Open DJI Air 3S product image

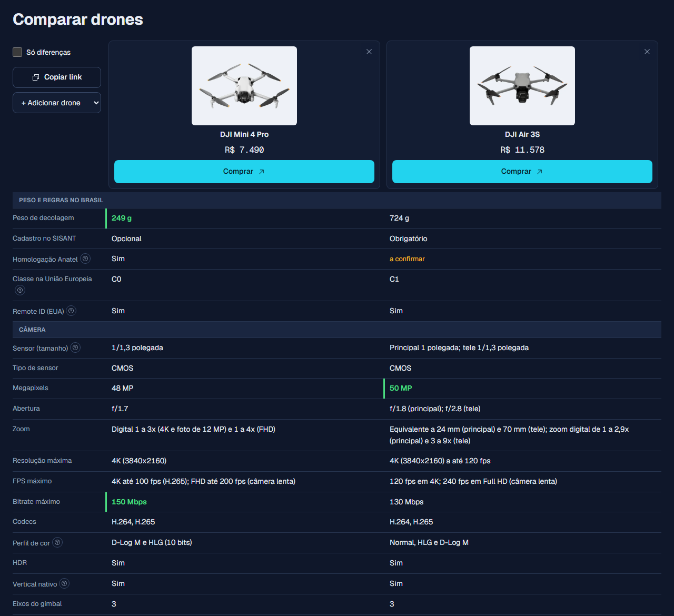click(x=522, y=86)
